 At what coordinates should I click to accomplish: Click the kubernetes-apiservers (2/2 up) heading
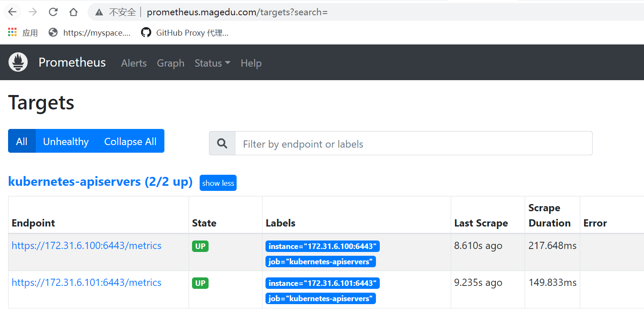100,182
